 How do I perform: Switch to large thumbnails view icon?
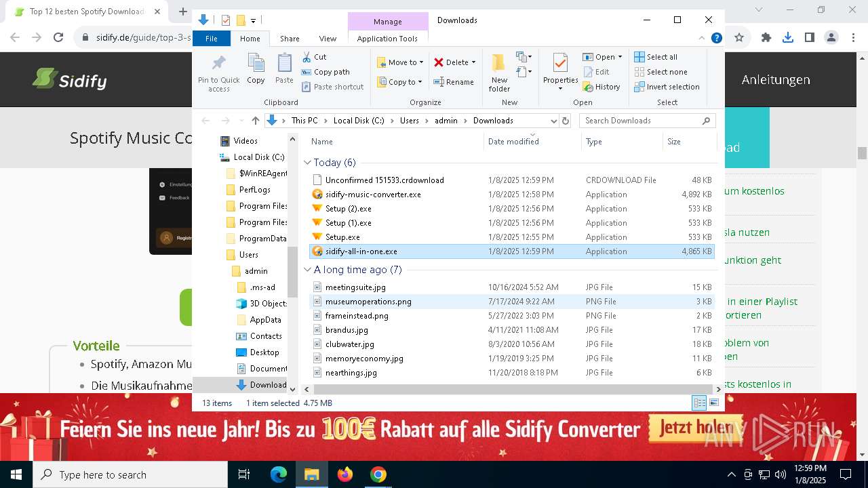(x=713, y=403)
